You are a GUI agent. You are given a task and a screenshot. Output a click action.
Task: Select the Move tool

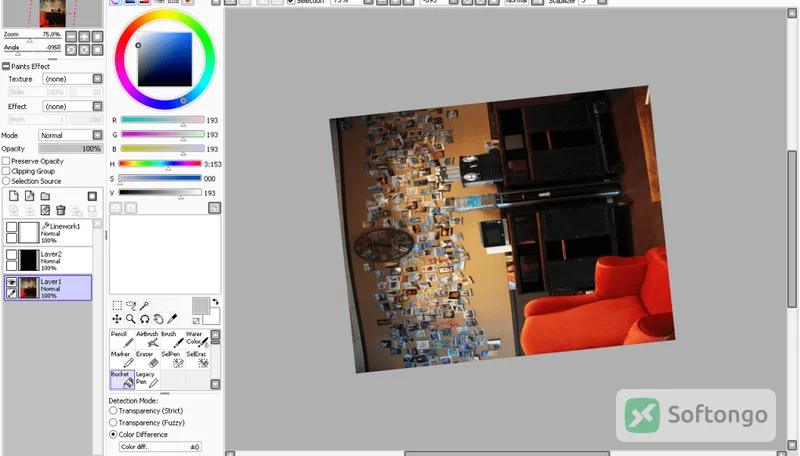(x=117, y=319)
